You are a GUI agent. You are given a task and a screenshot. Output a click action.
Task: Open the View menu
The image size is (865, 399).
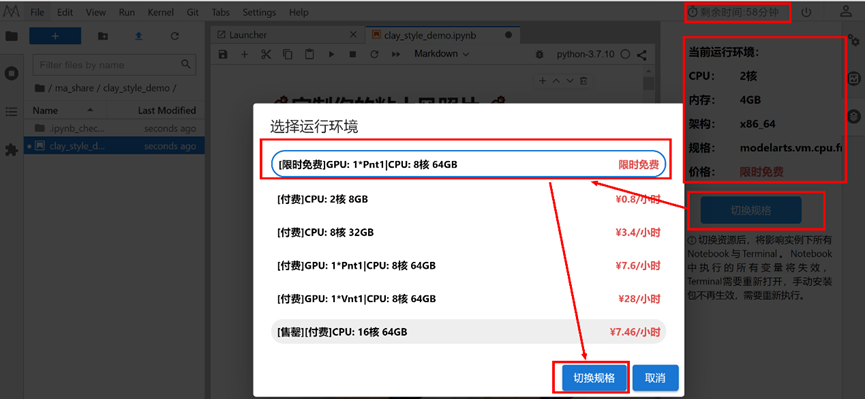click(x=96, y=12)
